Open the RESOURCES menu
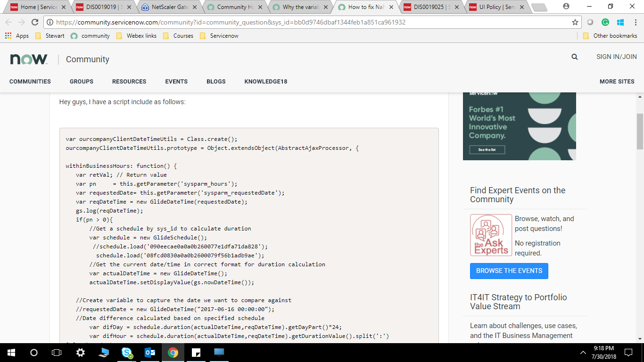 [x=129, y=82]
